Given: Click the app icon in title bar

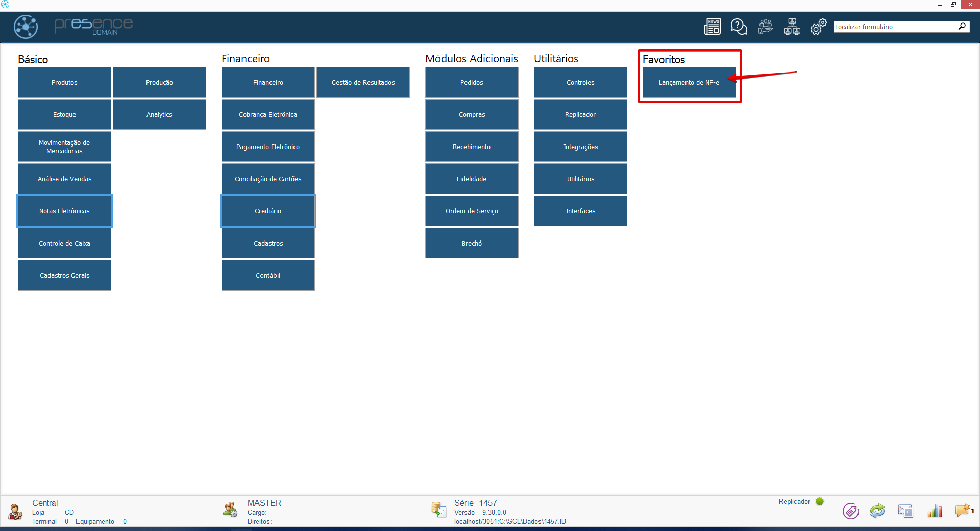Looking at the screenshot, I should tap(5, 4).
